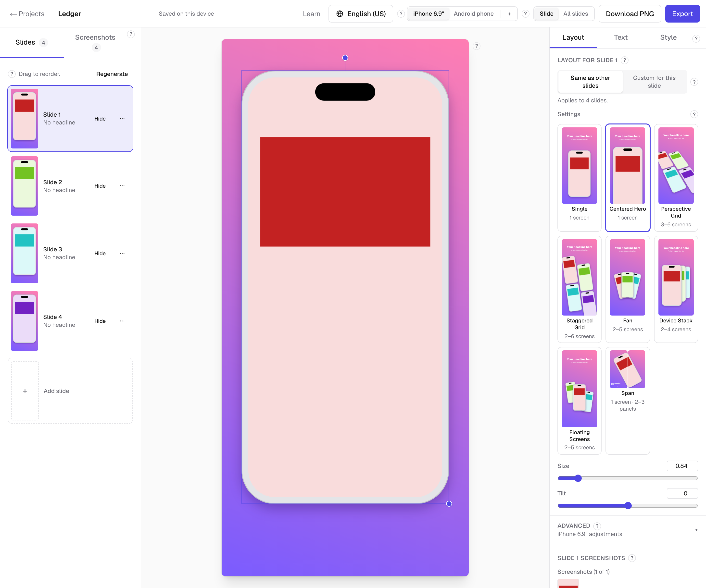The width and height of the screenshot is (706, 588).
Task: Choose the Floating Screens layout
Action: (579, 401)
